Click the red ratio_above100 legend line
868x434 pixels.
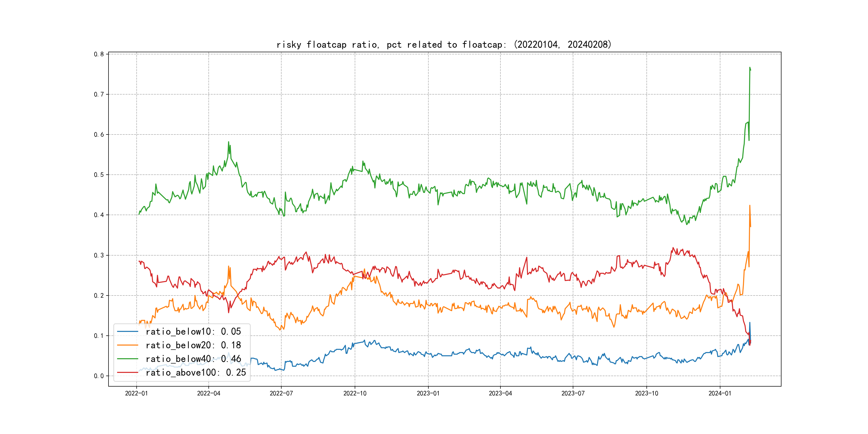[x=127, y=372]
